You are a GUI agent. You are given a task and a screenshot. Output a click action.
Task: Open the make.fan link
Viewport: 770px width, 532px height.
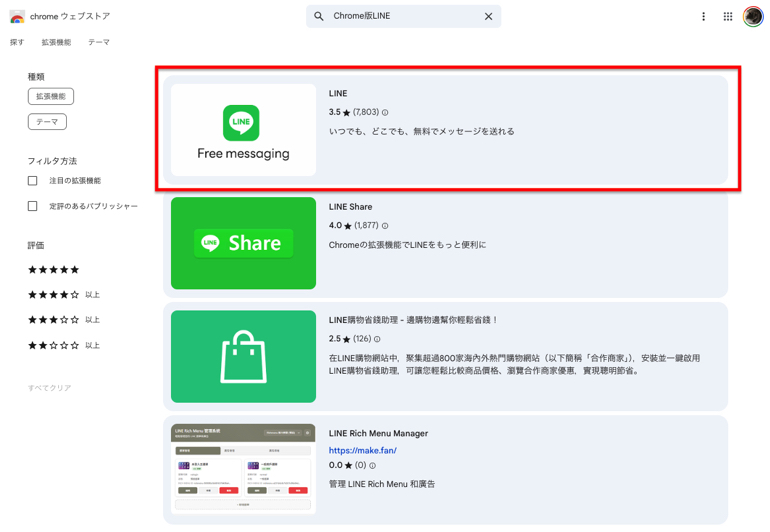[x=363, y=451]
